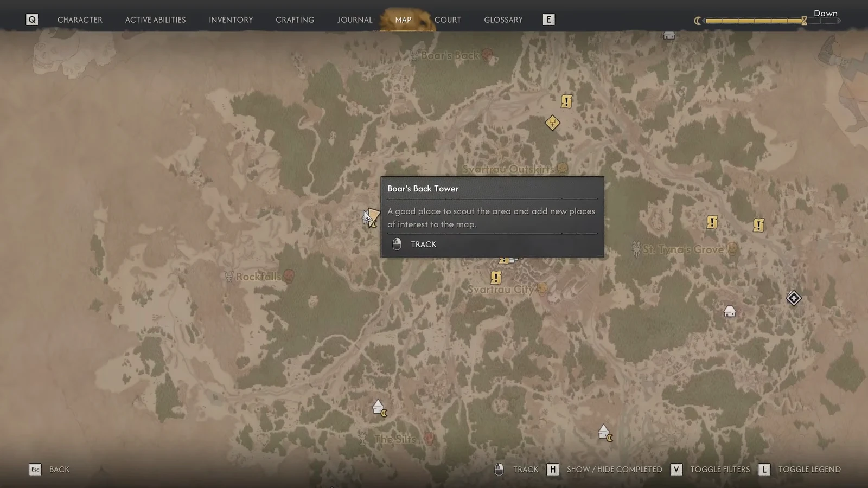The image size is (868, 488).
Task: Click the St. Tyna's Grove region label
Action: tap(683, 249)
